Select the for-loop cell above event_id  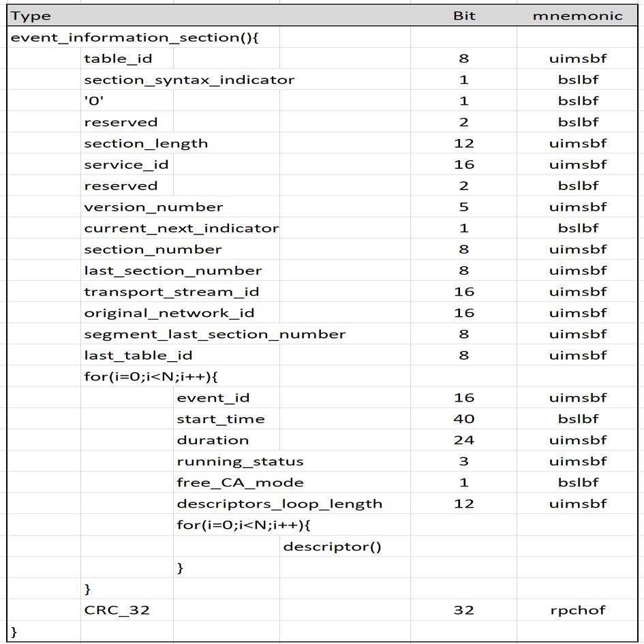pyautogui.click(x=151, y=377)
